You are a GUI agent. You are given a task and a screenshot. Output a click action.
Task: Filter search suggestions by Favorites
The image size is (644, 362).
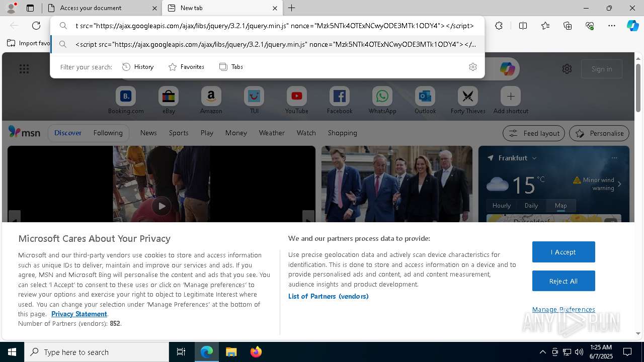pyautogui.click(x=186, y=67)
